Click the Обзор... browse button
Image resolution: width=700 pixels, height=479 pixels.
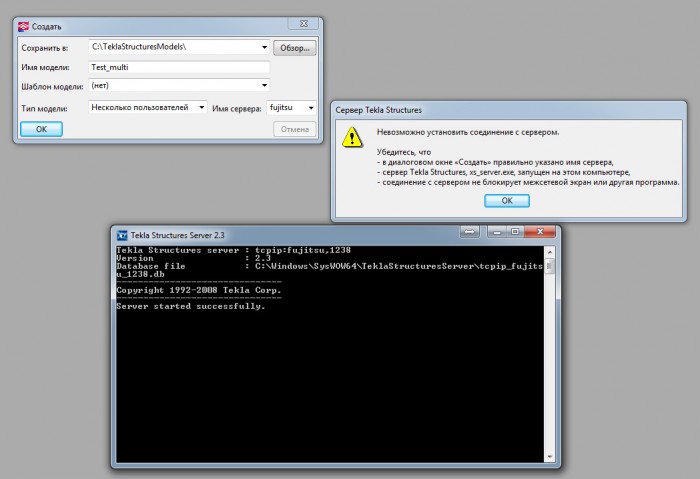[x=295, y=48]
